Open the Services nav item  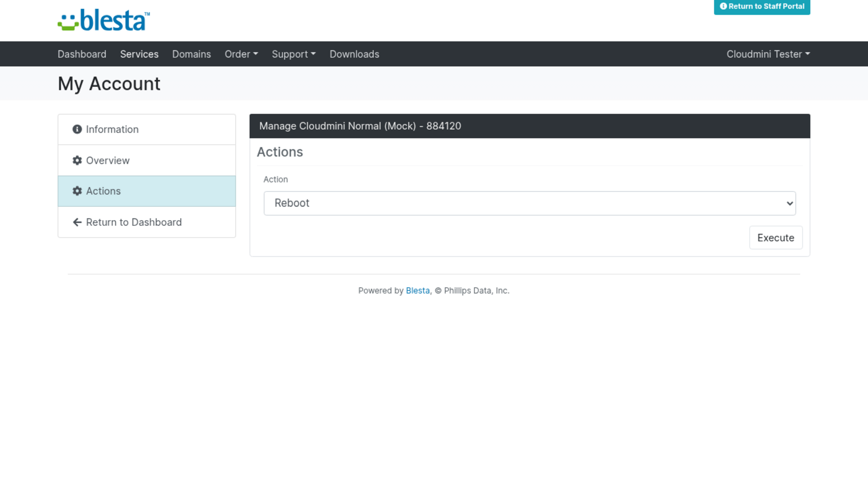point(139,54)
